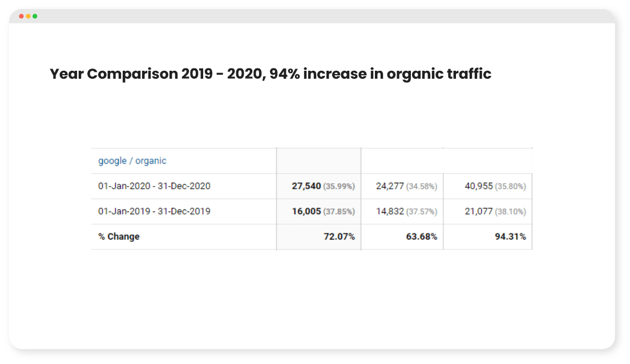Viewport: 630px width, 364px height.
Task: Click the Year Comparison 2019 - 2020 heading
Action: click(270, 74)
